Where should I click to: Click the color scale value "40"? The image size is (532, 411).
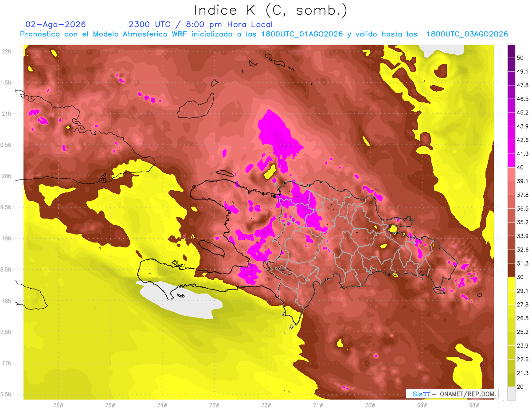pos(520,168)
